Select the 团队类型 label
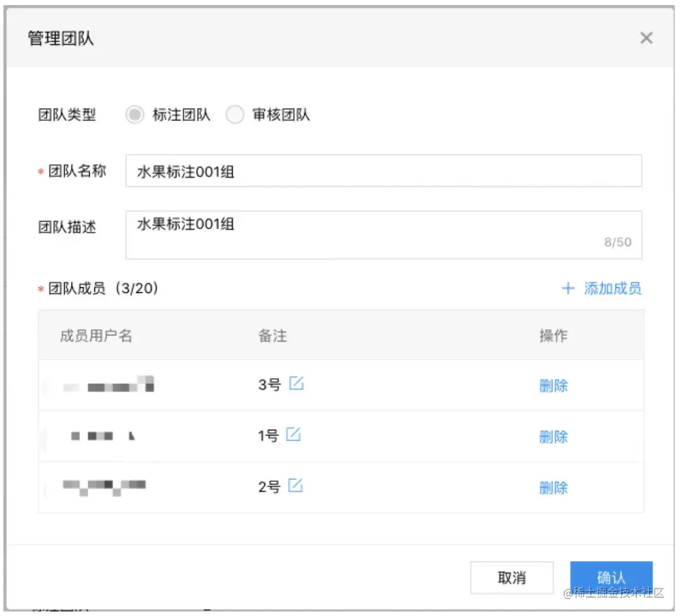Viewport: 681px width, 616px height. (67, 115)
